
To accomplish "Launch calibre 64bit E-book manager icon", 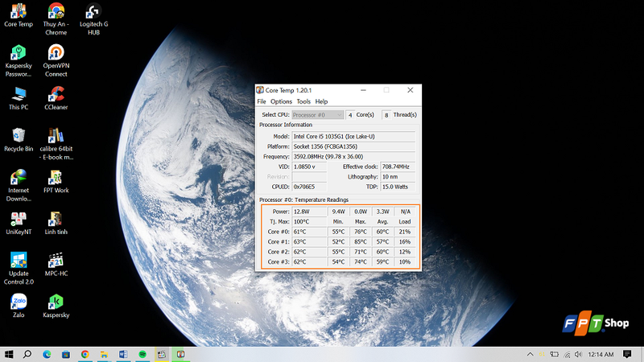I will [56, 144].
